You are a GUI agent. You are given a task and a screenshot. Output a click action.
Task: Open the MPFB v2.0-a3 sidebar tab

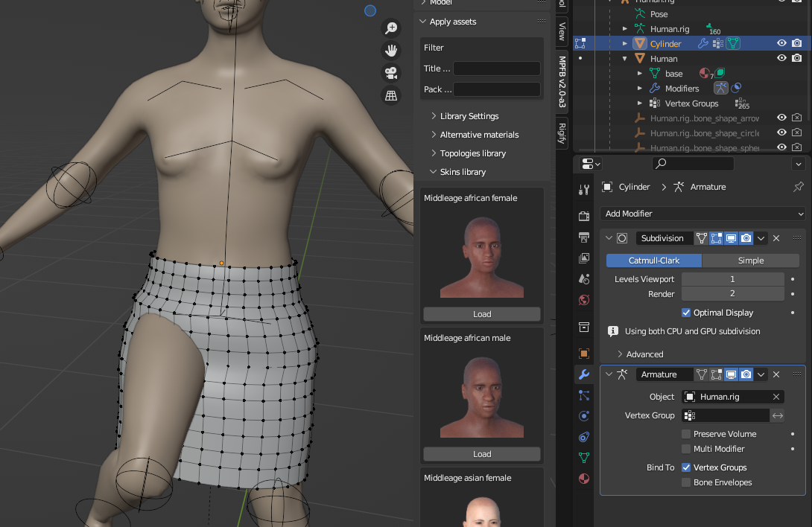(562, 82)
